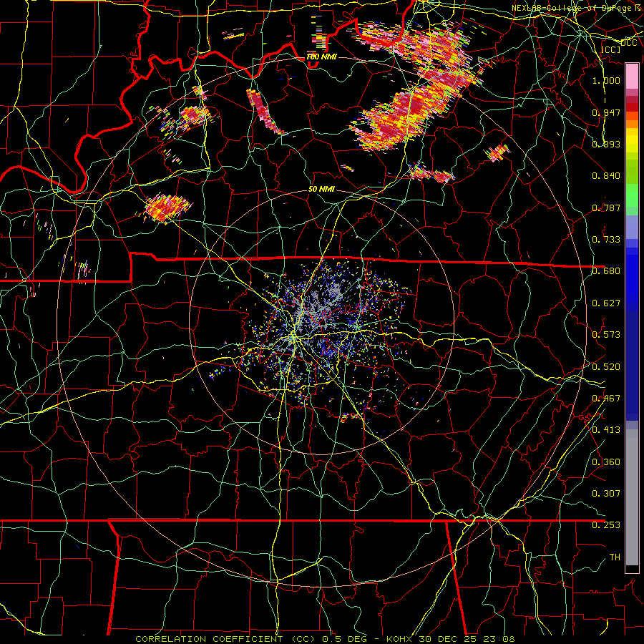Click the 100 NMI range ring label

pyautogui.click(x=321, y=57)
